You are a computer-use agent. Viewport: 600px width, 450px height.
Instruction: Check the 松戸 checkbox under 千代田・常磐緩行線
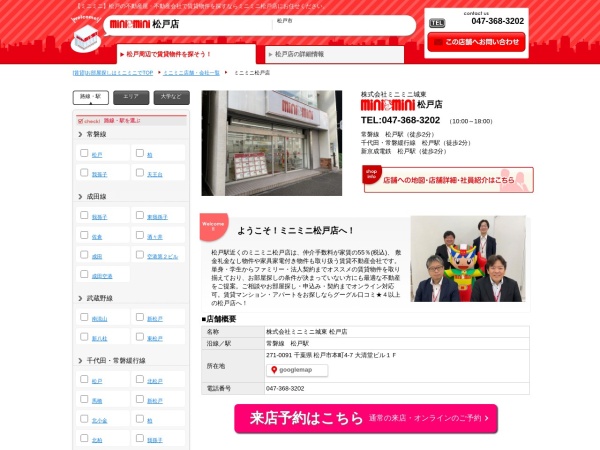tap(84, 379)
